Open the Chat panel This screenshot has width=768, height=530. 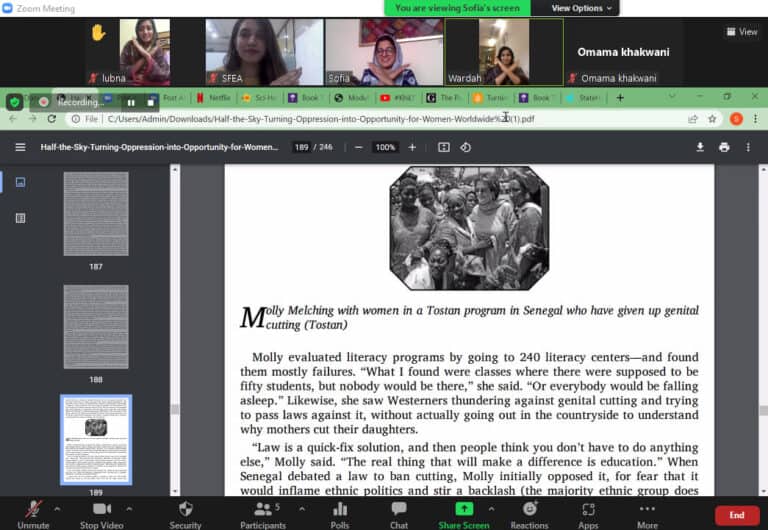click(399, 510)
